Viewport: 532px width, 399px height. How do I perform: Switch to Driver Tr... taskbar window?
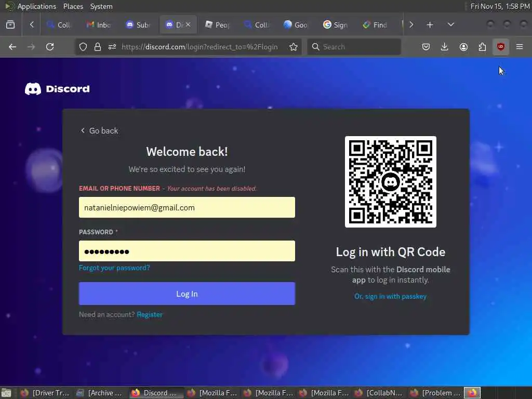(x=45, y=393)
